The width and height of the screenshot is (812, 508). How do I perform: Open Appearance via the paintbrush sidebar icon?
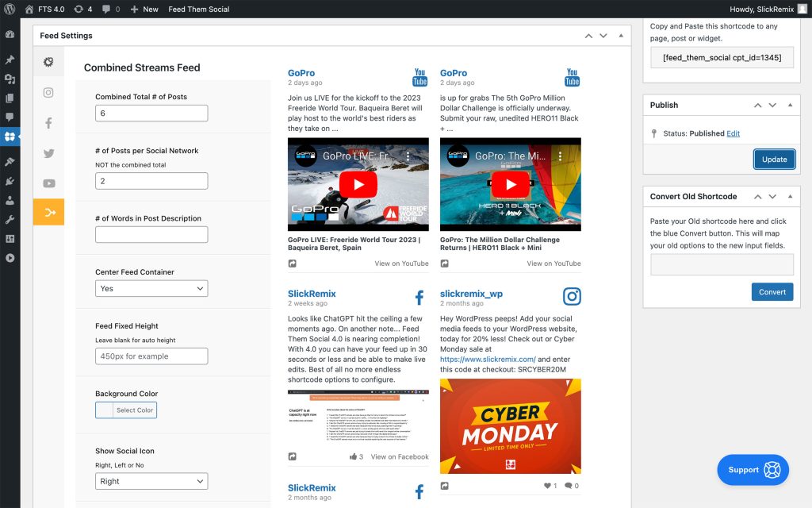click(10, 162)
